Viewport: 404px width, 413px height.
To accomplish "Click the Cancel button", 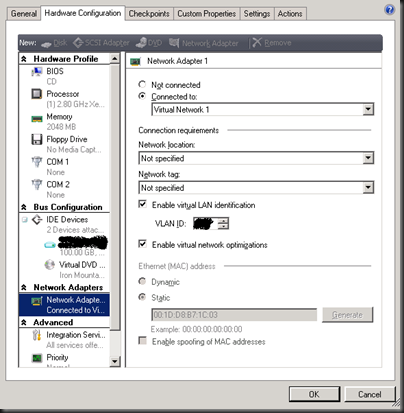I will pyautogui.click(x=369, y=394).
